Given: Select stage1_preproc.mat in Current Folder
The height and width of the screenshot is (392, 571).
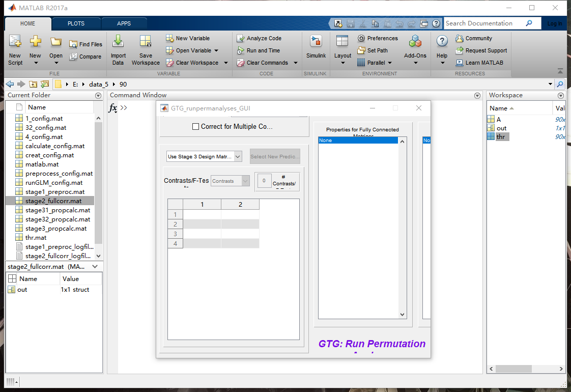Looking at the screenshot, I should (x=55, y=192).
